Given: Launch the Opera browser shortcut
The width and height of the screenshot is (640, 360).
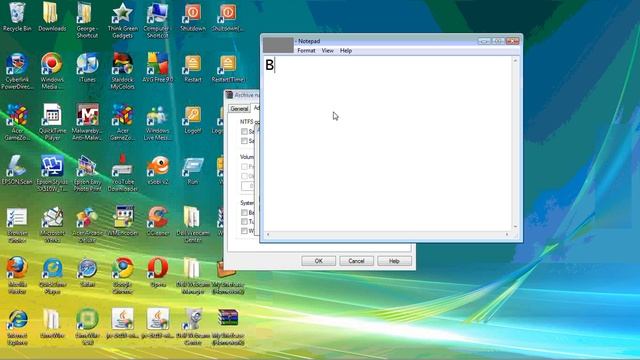Looking at the screenshot, I should point(158,272).
